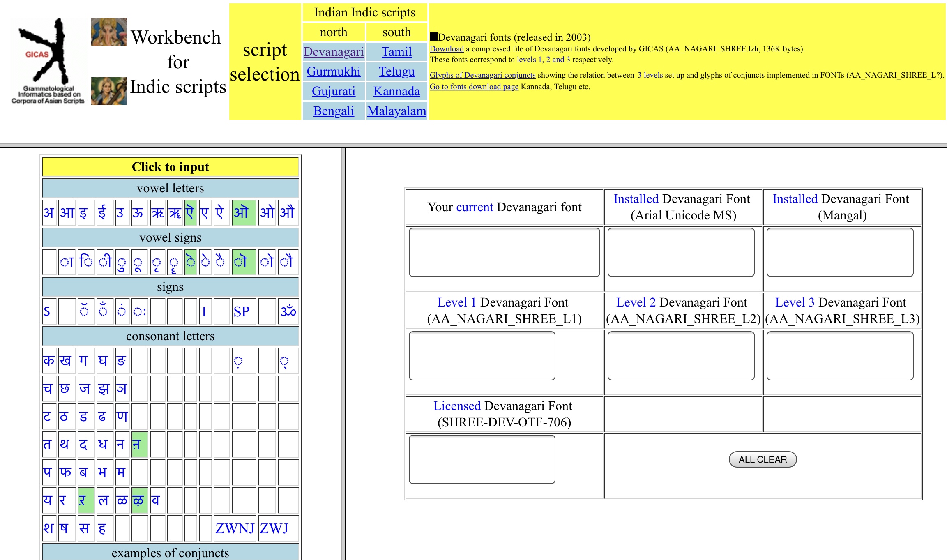This screenshot has width=947, height=560.
Task: Click the Saraswati thumbnail image
Action: (x=108, y=91)
